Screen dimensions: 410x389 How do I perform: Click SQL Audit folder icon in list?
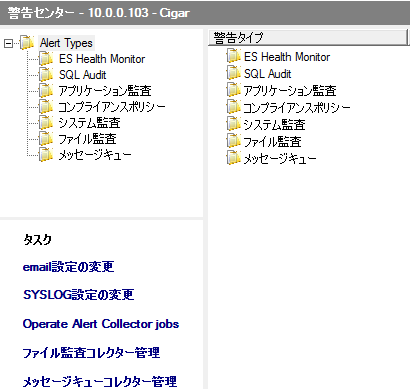click(233, 73)
